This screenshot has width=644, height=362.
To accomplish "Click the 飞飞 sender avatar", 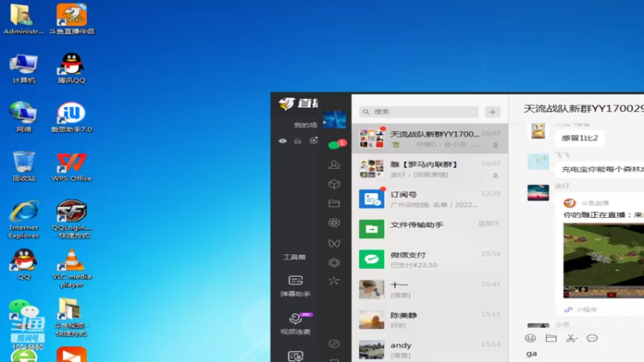I will 538,162.
